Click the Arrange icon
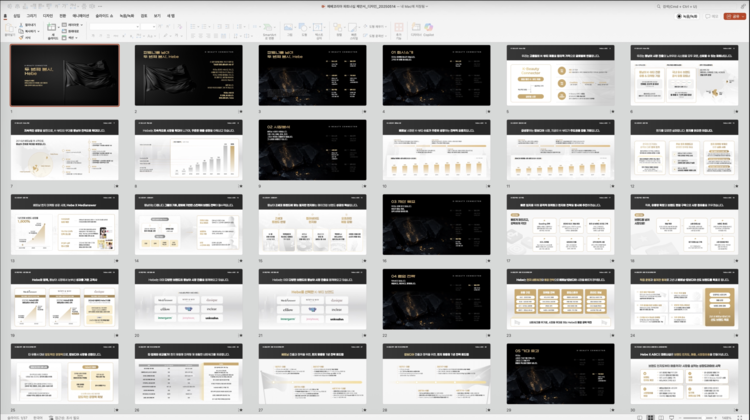 (x=338, y=27)
